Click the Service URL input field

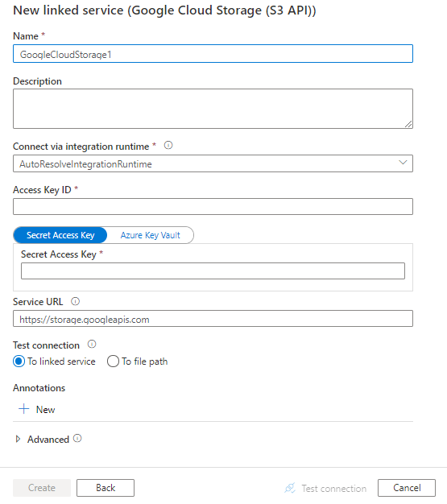pyautogui.click(x=213, y=319)
